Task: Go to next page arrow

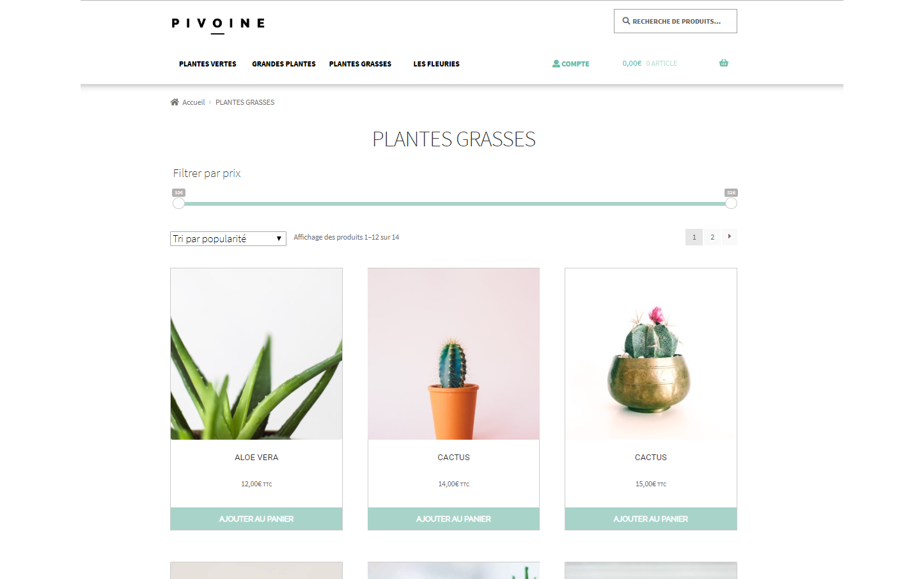Action: (x=730, y=236)
